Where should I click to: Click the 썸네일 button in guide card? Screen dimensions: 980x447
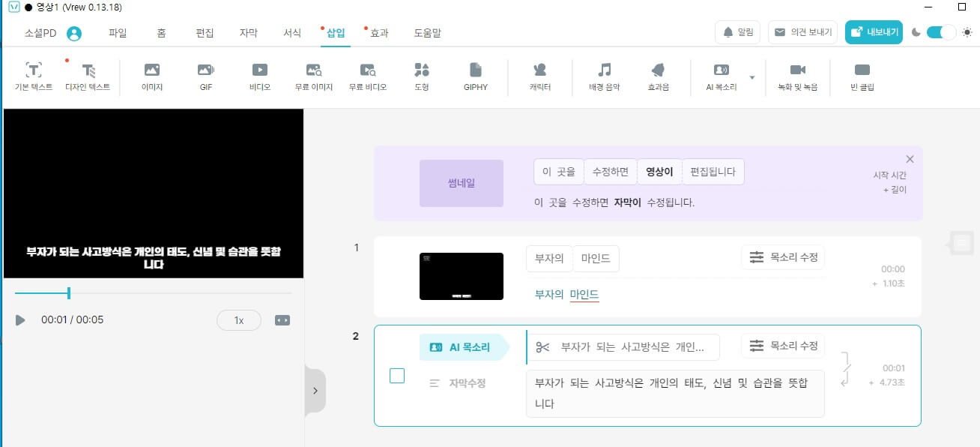coord(461,183)
